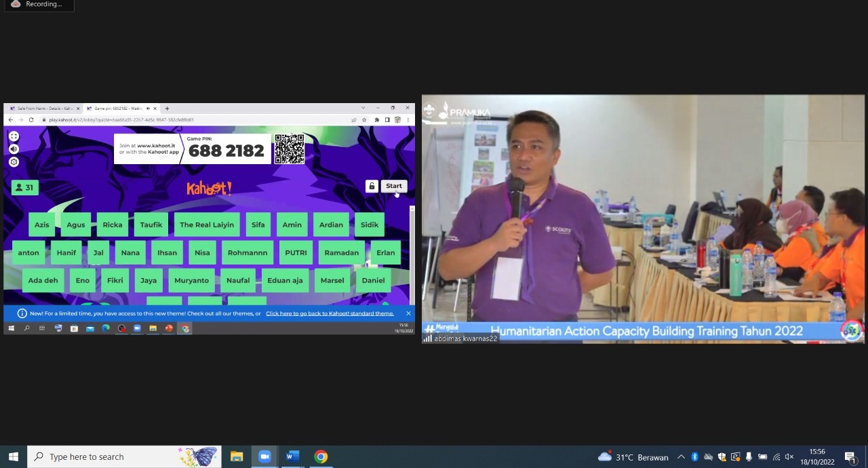
Task: Select player nickname Ada deh
Action: (43, 280)
